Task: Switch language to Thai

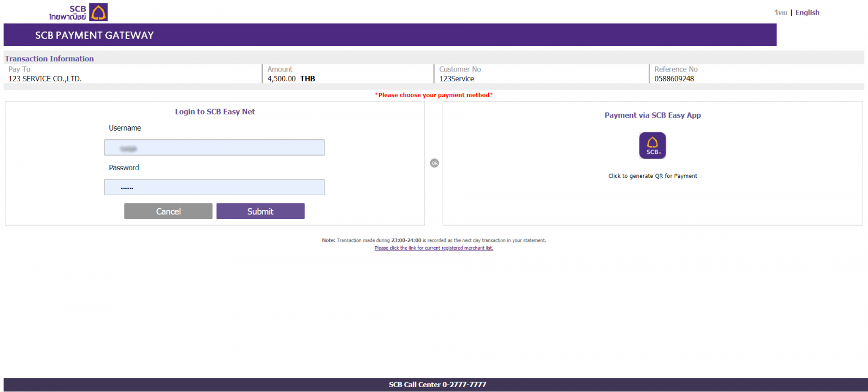Action: tap(781, 12)
